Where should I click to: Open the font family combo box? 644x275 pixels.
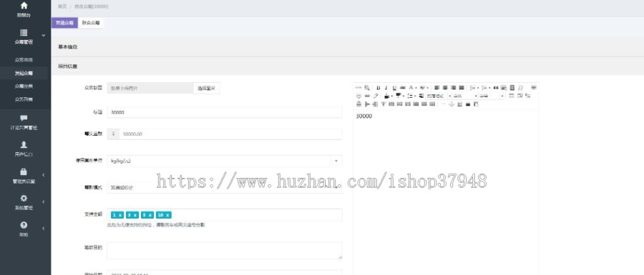click(x=465, y=96)
